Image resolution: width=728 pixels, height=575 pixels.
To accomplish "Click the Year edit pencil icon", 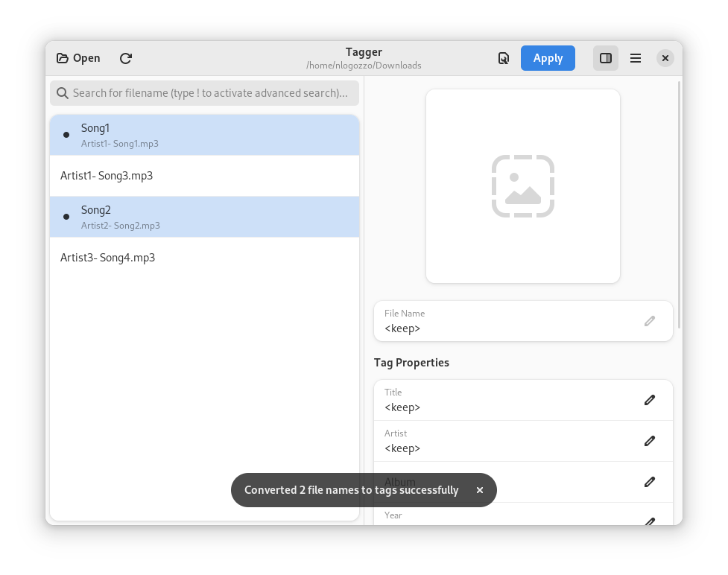I will click(x=650, y=521).
